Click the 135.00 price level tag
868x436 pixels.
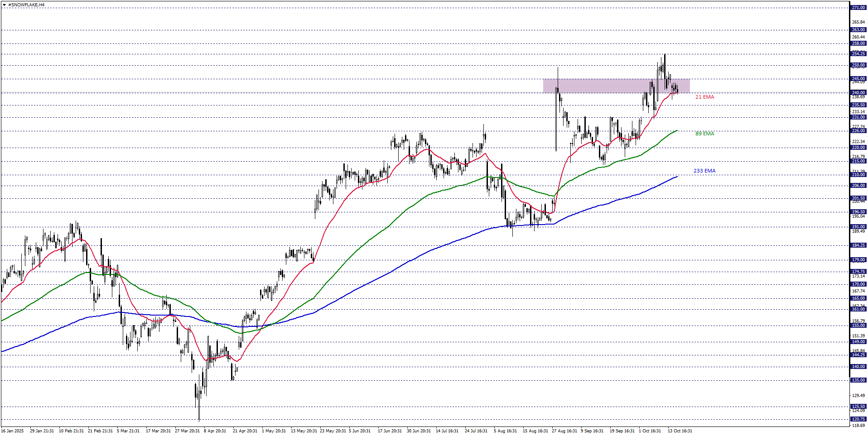(x=858, y=380)
